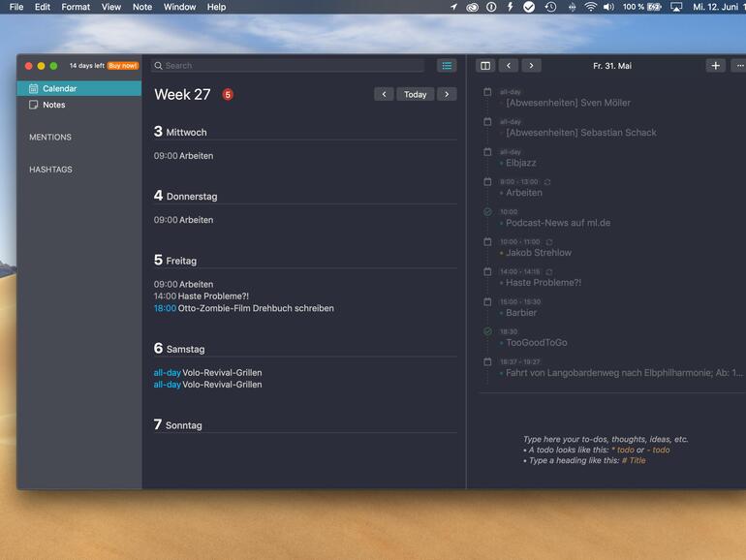
Task: Click calendar icon beside Barbier entry
Action: 487,301
